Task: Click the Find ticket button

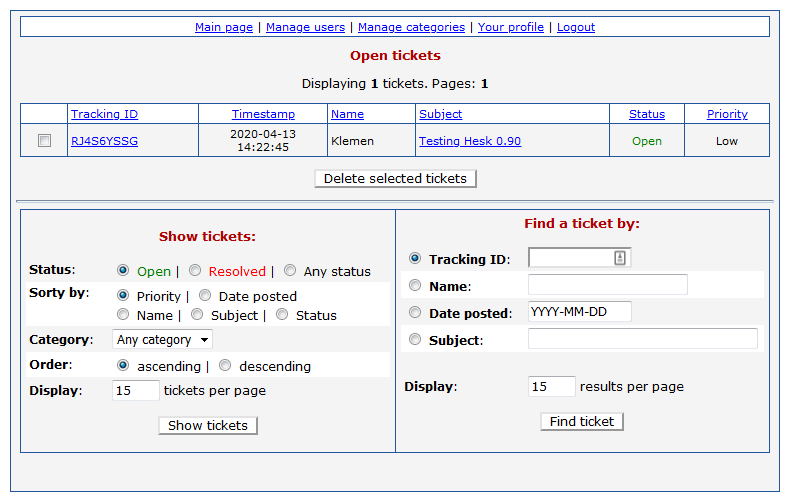Action: (x=582, y=421)
